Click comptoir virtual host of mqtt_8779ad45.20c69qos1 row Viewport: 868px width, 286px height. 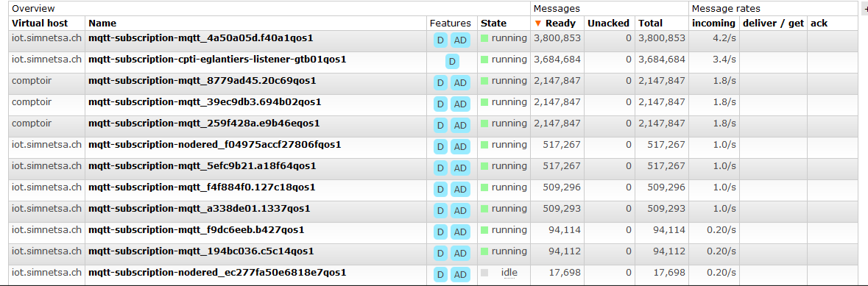tap(32, 81)
